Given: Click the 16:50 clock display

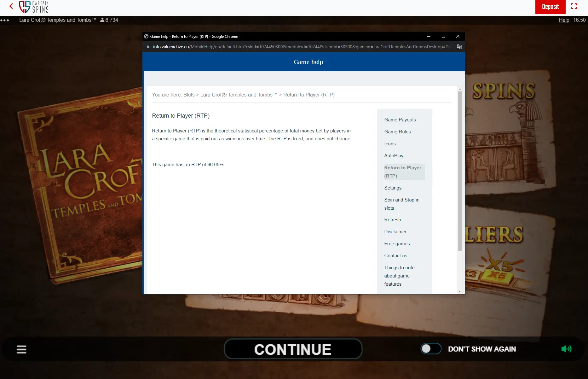Looking at the screenshot, I should pyautogui.click(x=579, y=20).
